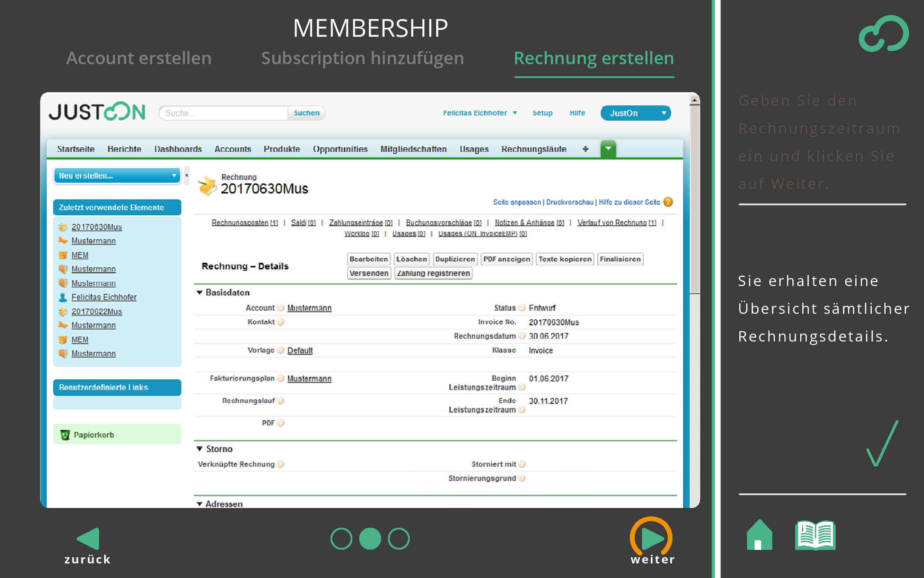Collapse the Basisdaten section
Viewport: 924px width, 578px height.
(200, 292)
